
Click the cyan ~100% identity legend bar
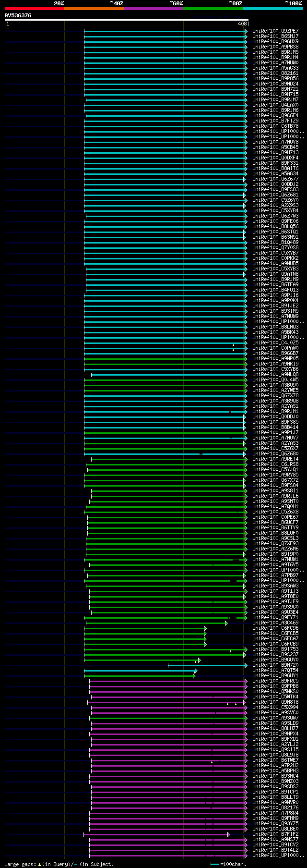point(272,8)
